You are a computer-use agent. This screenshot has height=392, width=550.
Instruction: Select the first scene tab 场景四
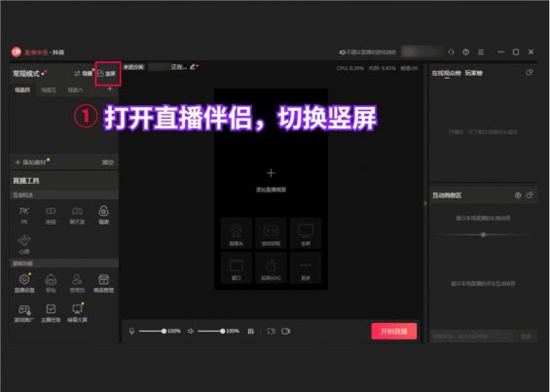point(22,90)
